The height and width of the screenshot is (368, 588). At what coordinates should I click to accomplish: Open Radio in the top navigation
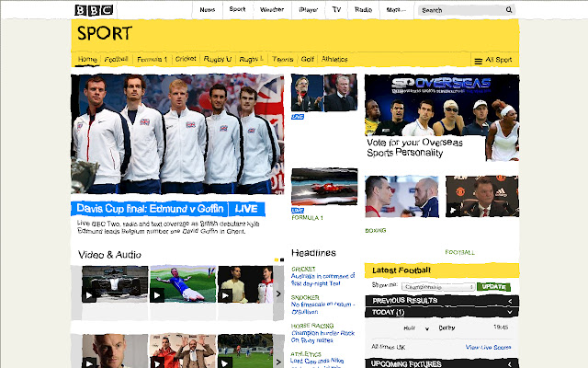364,10
